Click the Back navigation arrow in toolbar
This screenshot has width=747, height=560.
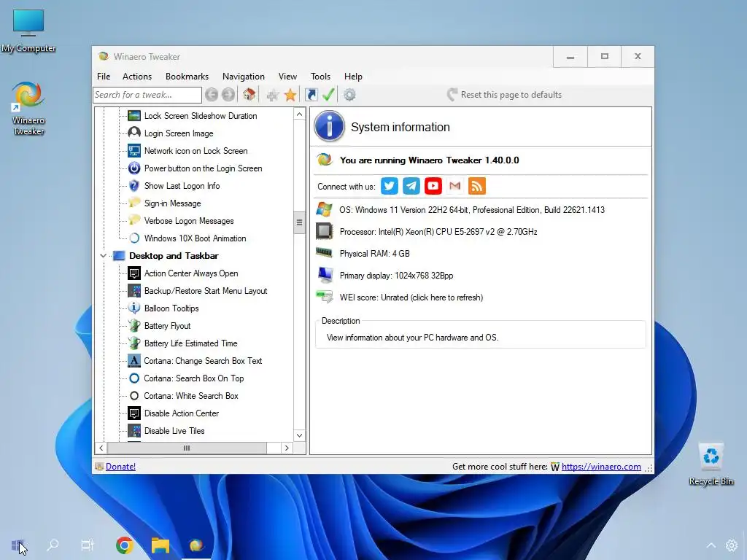click(x=212, y=95)
